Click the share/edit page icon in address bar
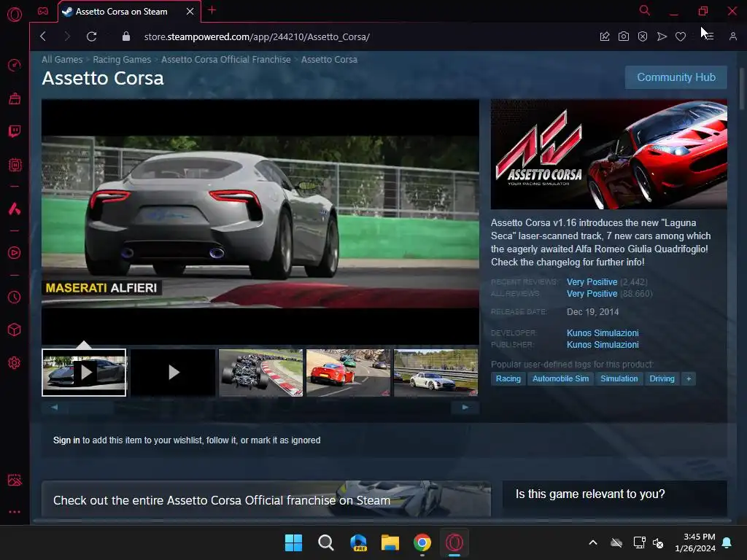This screenshot has width=747, height=560. [x=605, y=36]
